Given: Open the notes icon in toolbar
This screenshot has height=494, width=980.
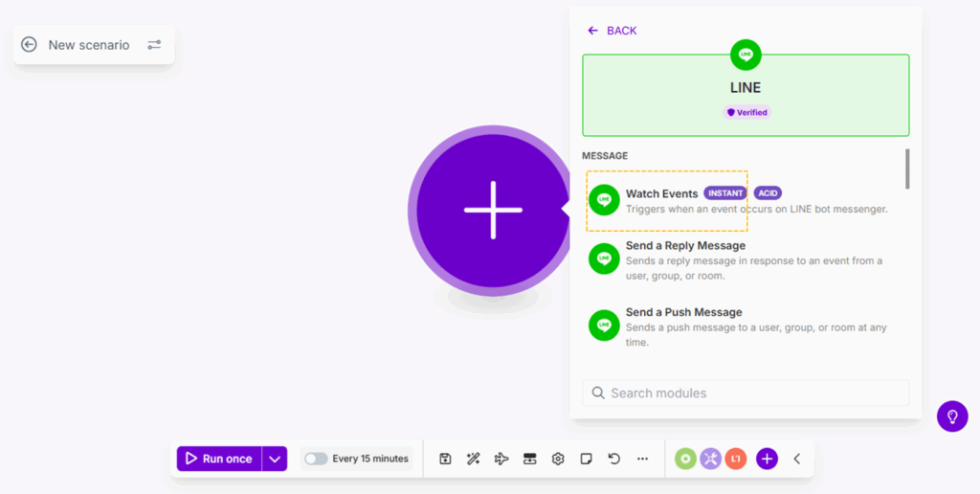Looking at the screenshot, I should click(586, 459).
